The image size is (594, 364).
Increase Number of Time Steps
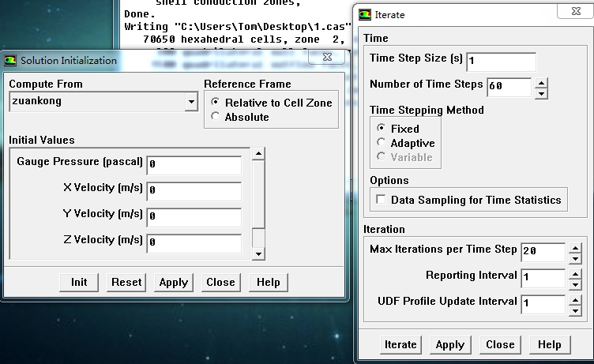click(x=540, y=81)
